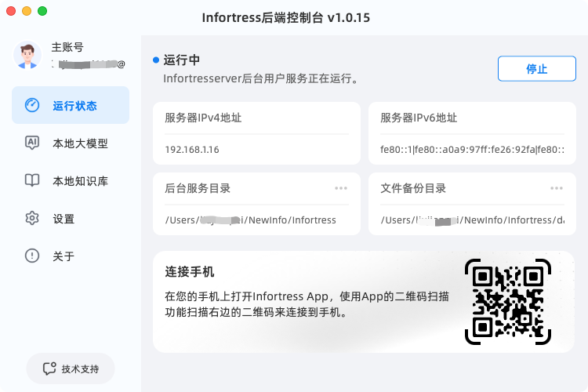This screenshot has width=588, height=392.
Task: Click the gauge icon beside 运行状态
Action: pyautogui.click(x=32, y=105)
